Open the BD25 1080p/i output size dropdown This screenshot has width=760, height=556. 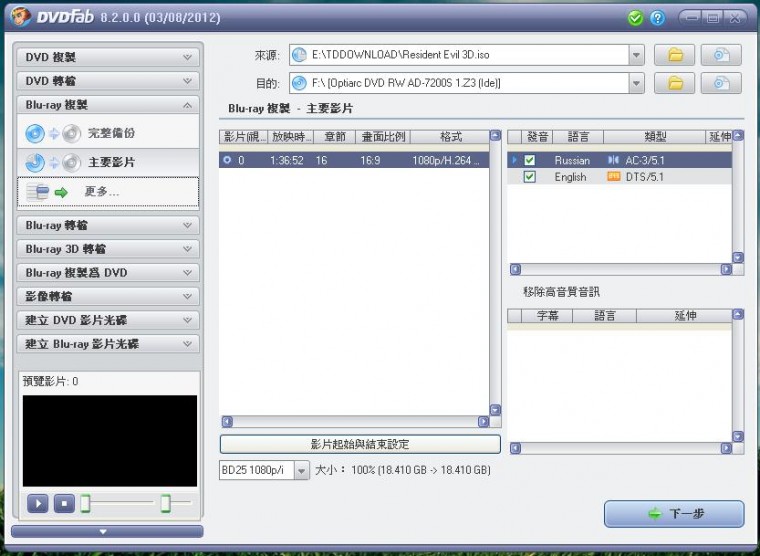[x=301, y=470]
